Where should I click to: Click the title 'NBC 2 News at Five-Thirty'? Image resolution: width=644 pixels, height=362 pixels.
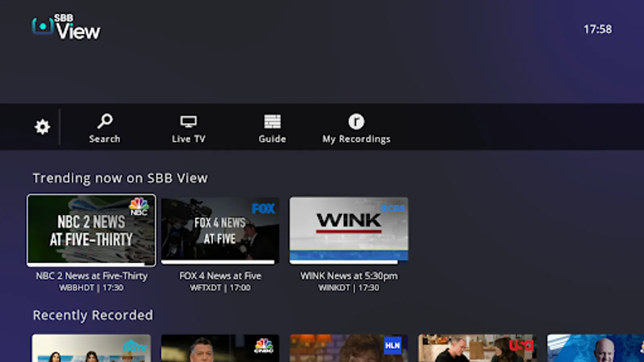pos(92,276)
